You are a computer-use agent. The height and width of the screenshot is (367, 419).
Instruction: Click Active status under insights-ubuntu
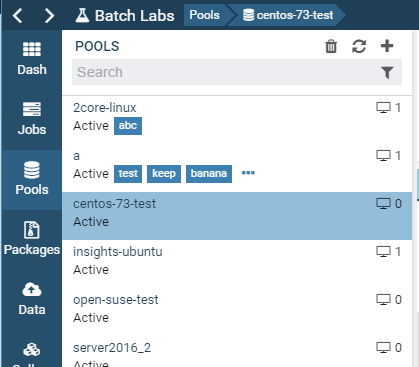(x=91, y=270)
